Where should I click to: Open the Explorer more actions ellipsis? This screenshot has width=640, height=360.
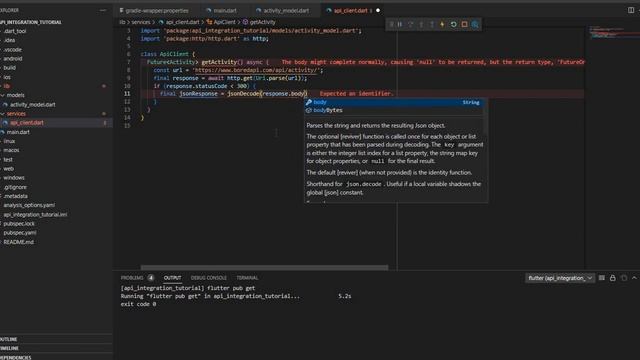point(102,10)
